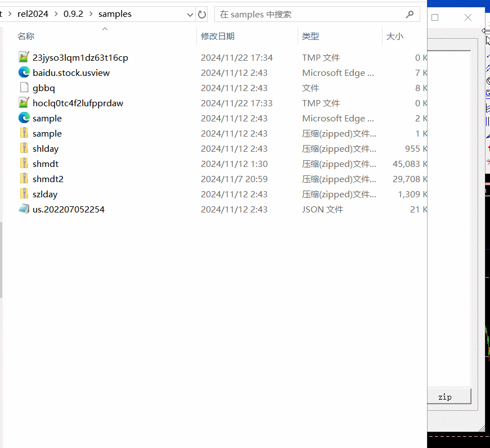The image size is (490, 448).
Task: Click the 文件 type cell of gbbq
Action: (x=311, y=88)
